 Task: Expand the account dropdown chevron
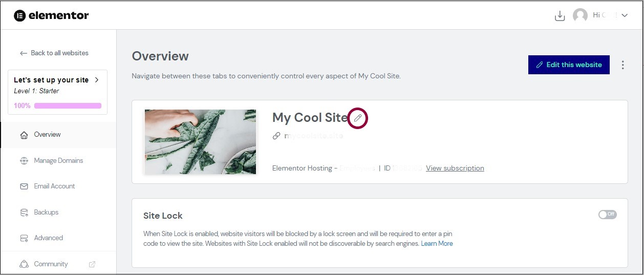pos(625,16)
